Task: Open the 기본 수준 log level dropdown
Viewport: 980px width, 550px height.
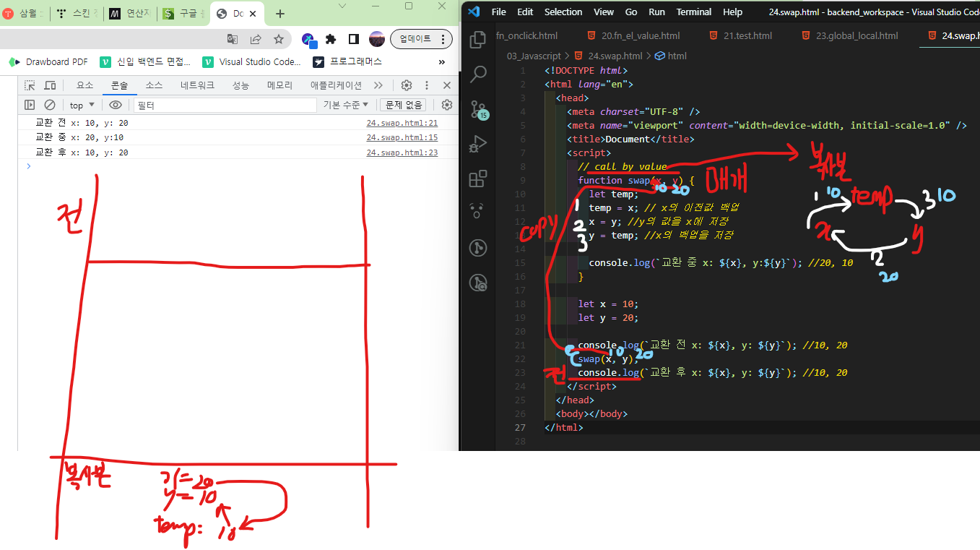Action: click(345, 105)
